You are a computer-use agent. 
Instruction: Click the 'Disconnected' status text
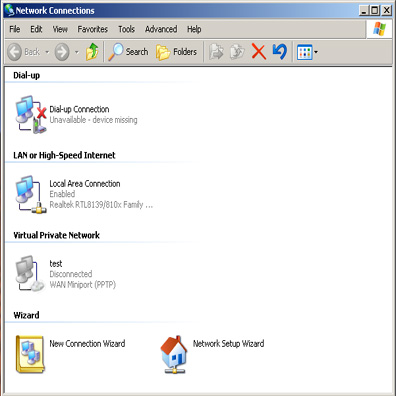71,274
